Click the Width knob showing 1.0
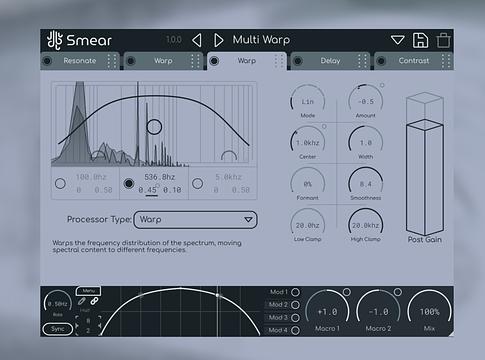 pyautogui.click(x=366, y=143)
